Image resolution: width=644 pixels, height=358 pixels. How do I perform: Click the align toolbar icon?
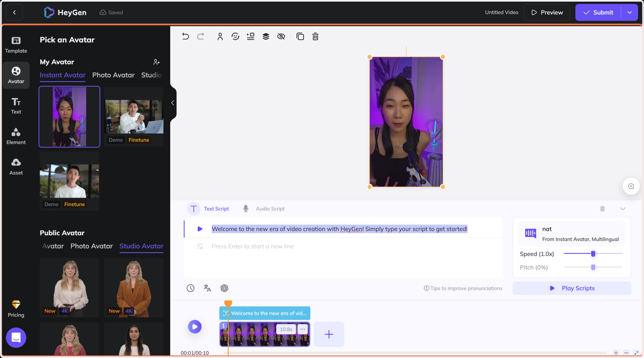251,36
